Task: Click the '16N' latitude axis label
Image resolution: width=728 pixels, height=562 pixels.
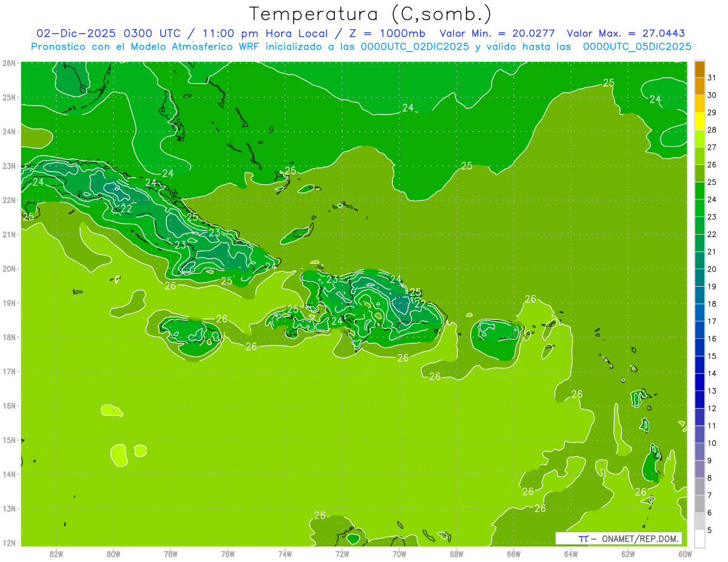Action: (9, 406)
